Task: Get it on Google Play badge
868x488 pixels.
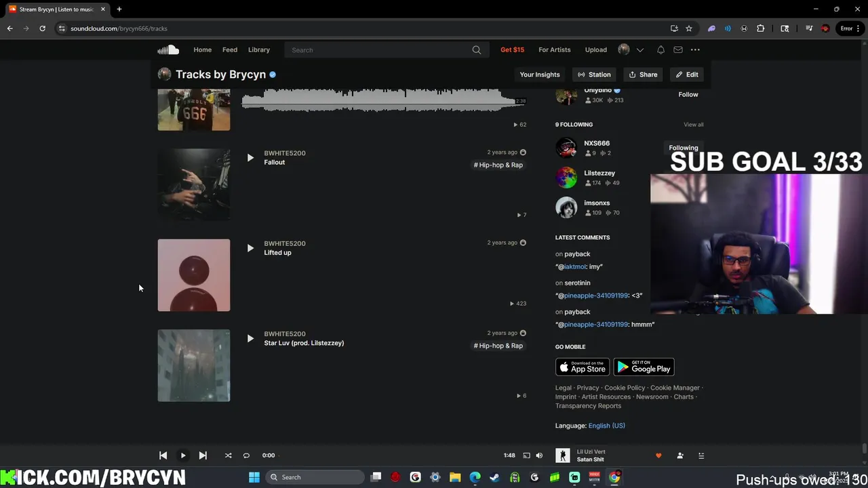Action: pos(644,367)
